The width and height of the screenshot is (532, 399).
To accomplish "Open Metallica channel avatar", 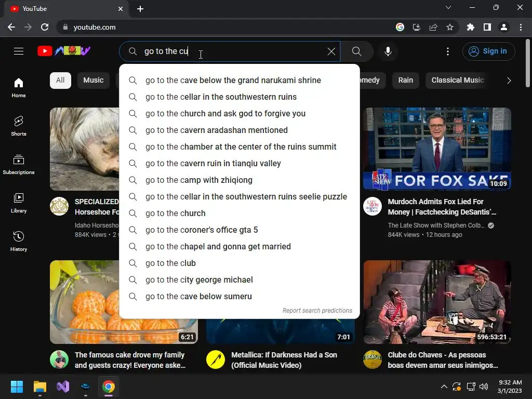I will click(216, 360).
